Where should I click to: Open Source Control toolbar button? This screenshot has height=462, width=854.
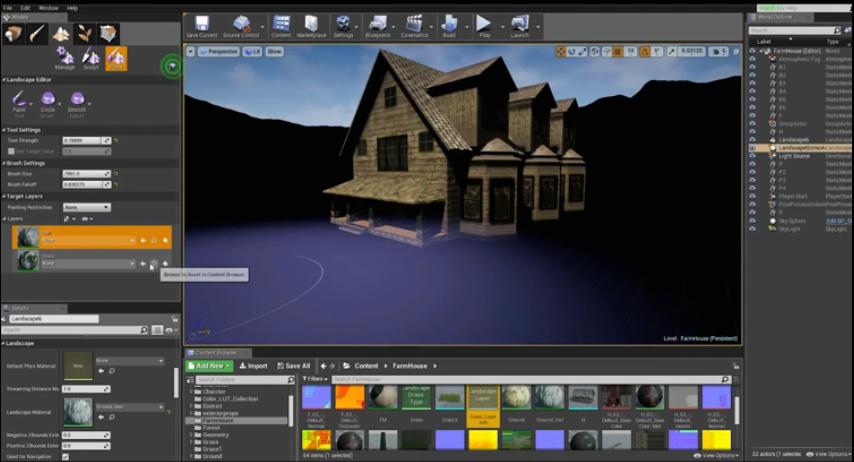coord(241,26)
